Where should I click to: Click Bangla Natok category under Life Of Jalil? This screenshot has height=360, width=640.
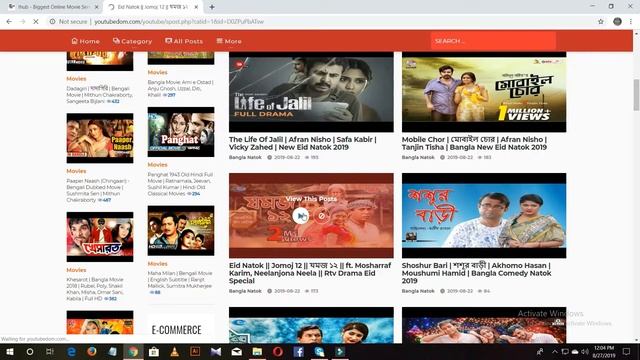(245, 157)
